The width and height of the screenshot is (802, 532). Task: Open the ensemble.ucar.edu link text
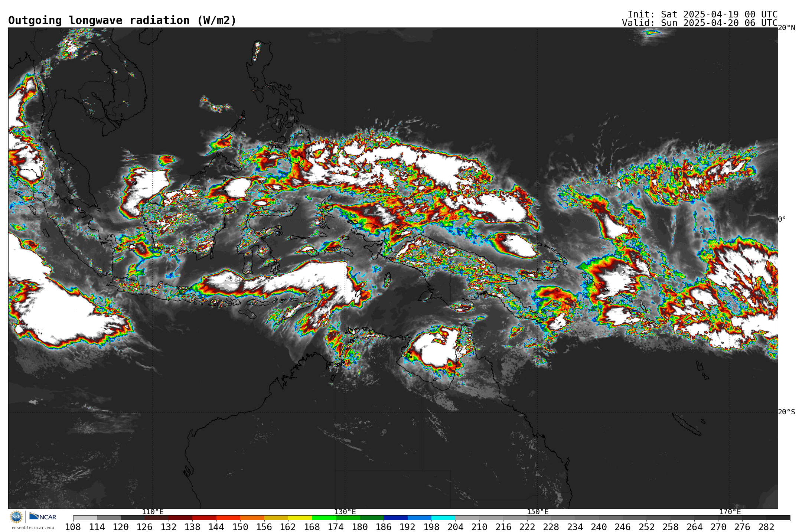(33, 528)
